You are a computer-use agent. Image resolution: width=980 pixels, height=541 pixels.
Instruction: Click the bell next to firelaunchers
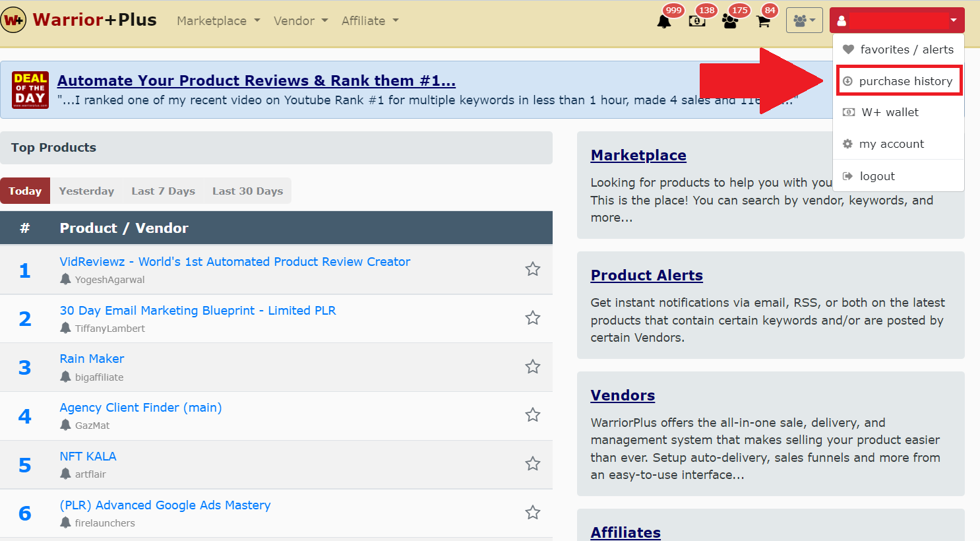pyautogui.click(x=65, y=523)
